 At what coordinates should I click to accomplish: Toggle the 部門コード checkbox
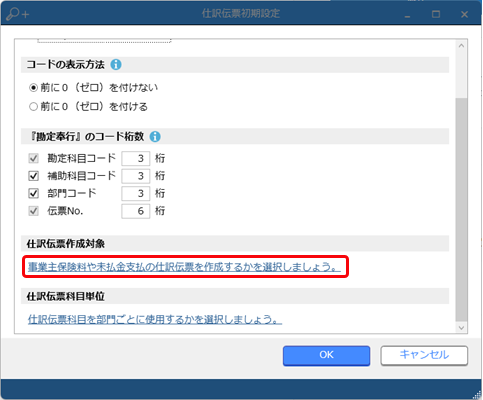33,193
